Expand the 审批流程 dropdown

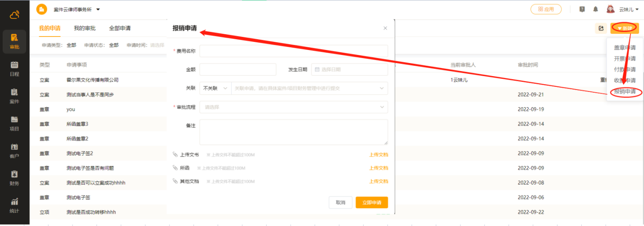(293, 107)
